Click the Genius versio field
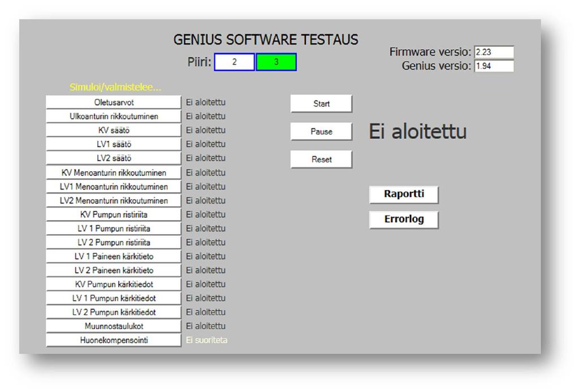 pos(494,66)
